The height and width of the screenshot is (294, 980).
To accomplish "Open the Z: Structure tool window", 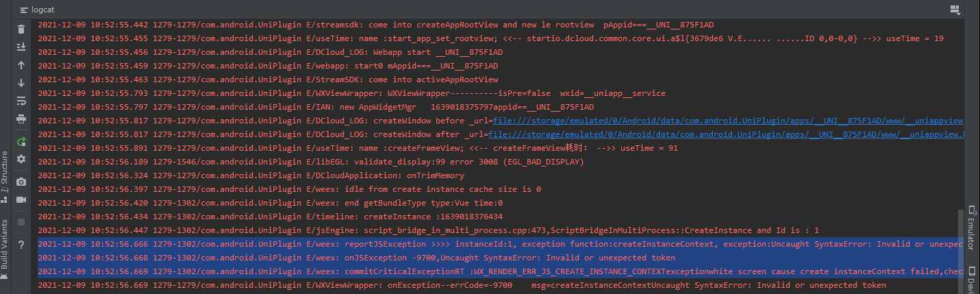I will [x=4, y=173].
